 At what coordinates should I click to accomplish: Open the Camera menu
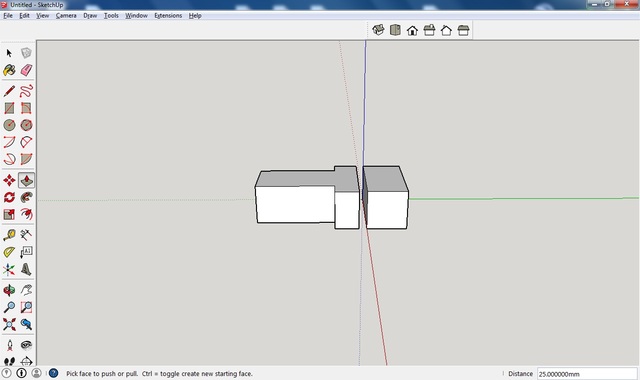click(x=66, y=16)
